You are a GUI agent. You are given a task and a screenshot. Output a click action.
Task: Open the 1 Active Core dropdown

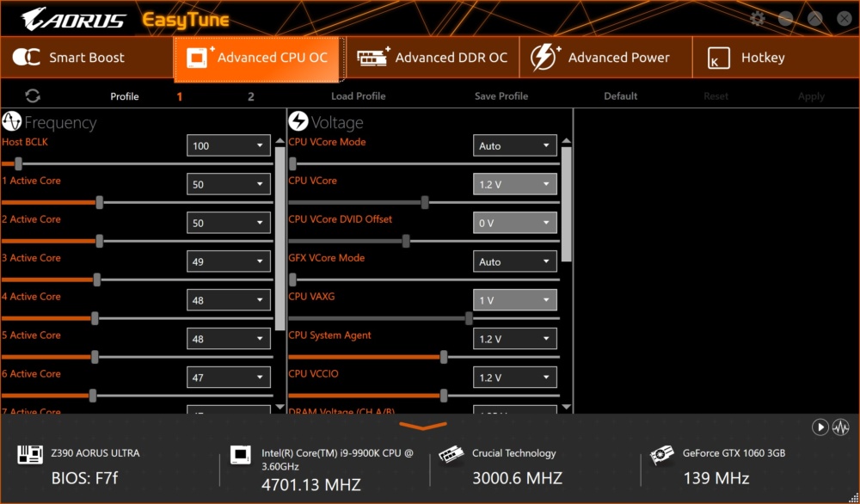tap(228, 184)
